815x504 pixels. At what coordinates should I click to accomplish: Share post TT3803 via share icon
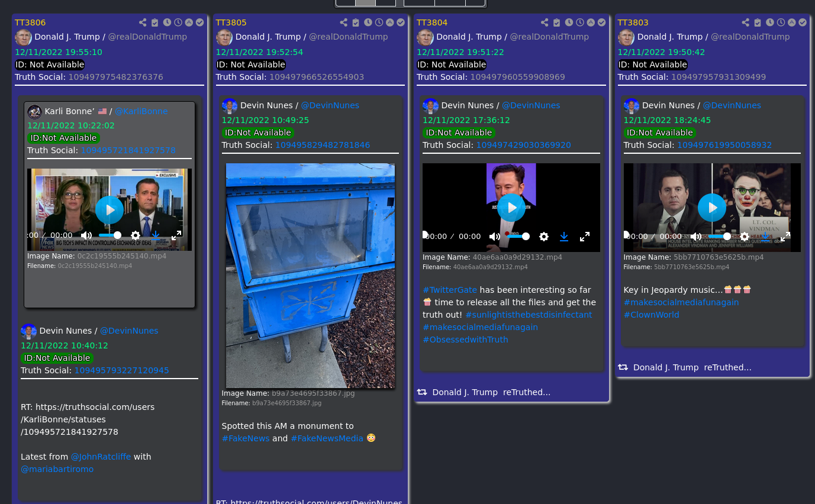(746, 22)
